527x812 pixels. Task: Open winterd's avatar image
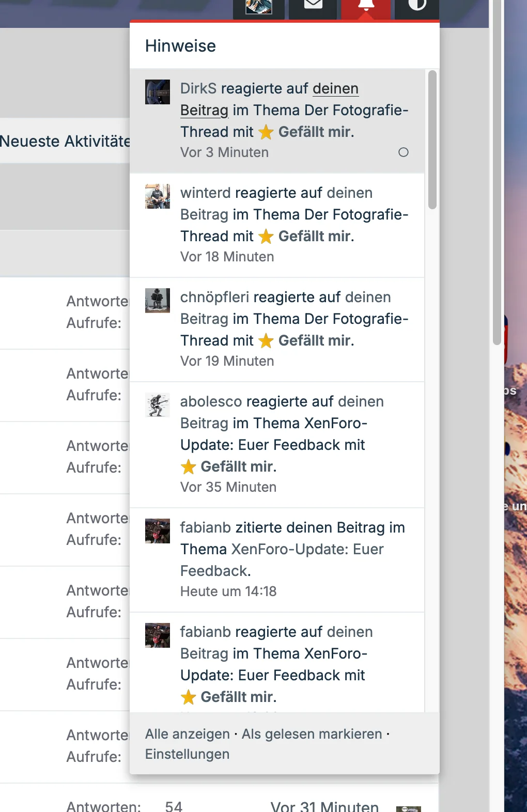tap(158, 196)
